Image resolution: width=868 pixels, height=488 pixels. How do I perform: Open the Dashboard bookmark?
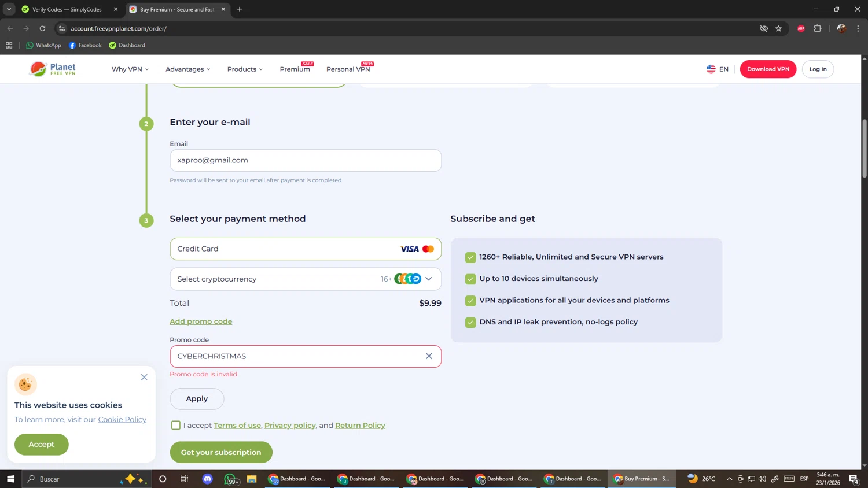(127, 45)
